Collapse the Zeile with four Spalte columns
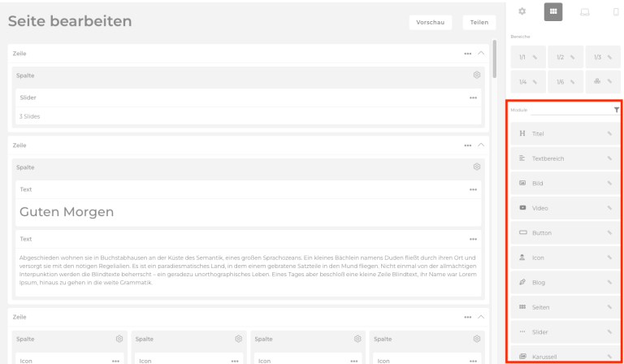Image resolution: width=624 pixels, height=364 pixels. (480, 315)
